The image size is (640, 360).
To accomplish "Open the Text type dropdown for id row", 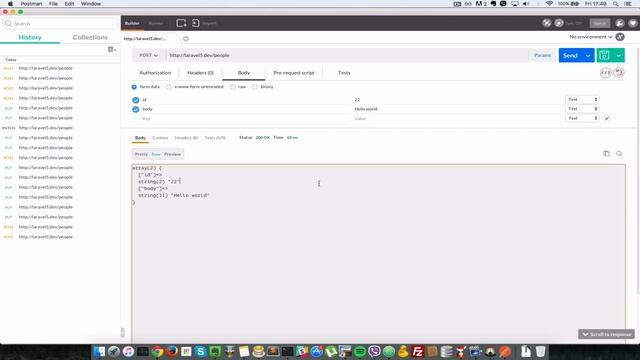I will 582,100.
